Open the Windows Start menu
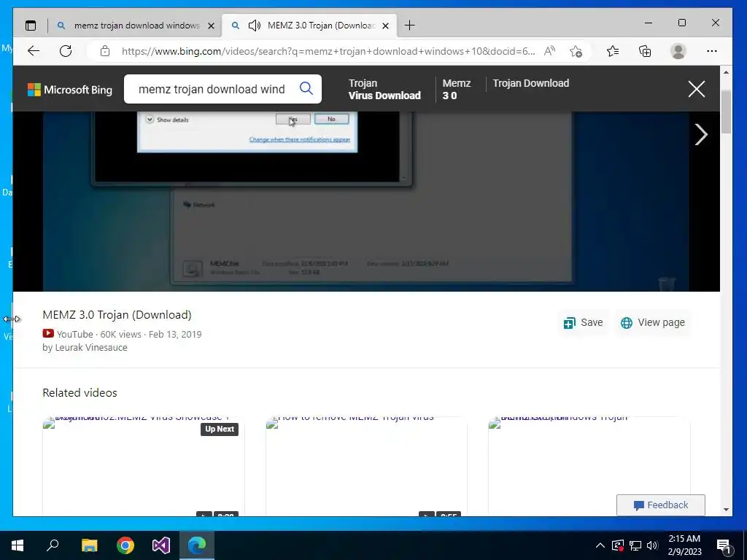 point(18,545)
